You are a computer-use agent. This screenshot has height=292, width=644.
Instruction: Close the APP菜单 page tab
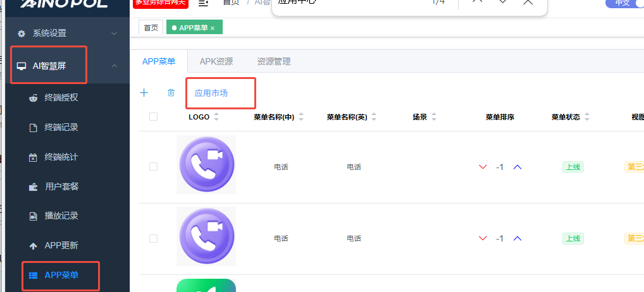pos(213,28)
